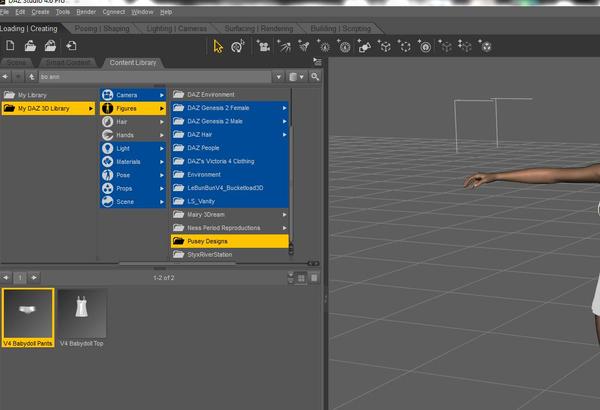Expand DAZ Genesis 2 Female folder arrow
Viewport: 600px width, 410px height.
coord(284,108)
